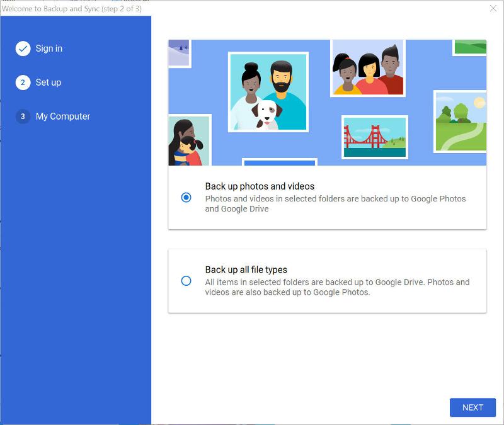Click the step 2 circle icon
Viewport: 504px width, 425px height.
(23, 82)
